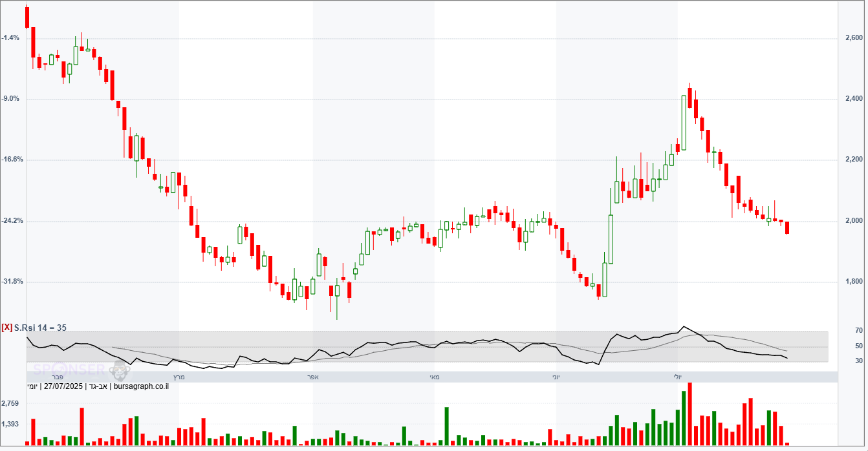The height and width of the screenshot is (451, 868).
Task: Click the אפר month label on timeline
Action: (x=313, y=376)
